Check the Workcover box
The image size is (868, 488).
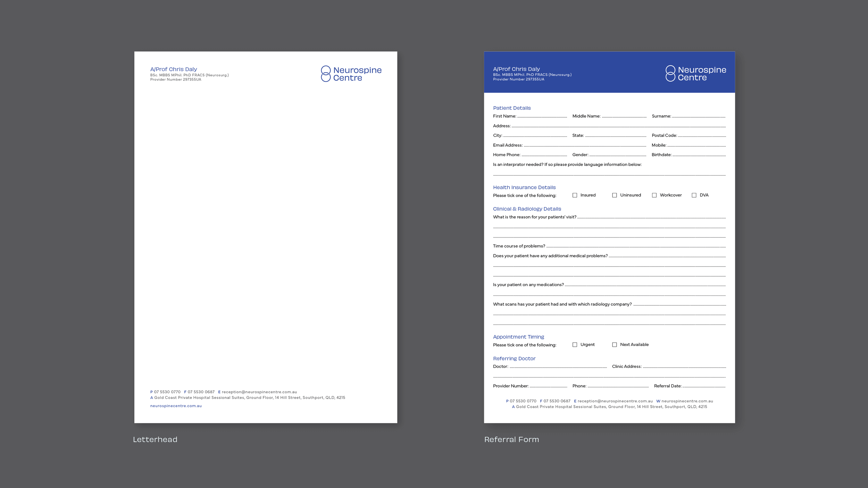pyautogui.click(x=654, y=195)
